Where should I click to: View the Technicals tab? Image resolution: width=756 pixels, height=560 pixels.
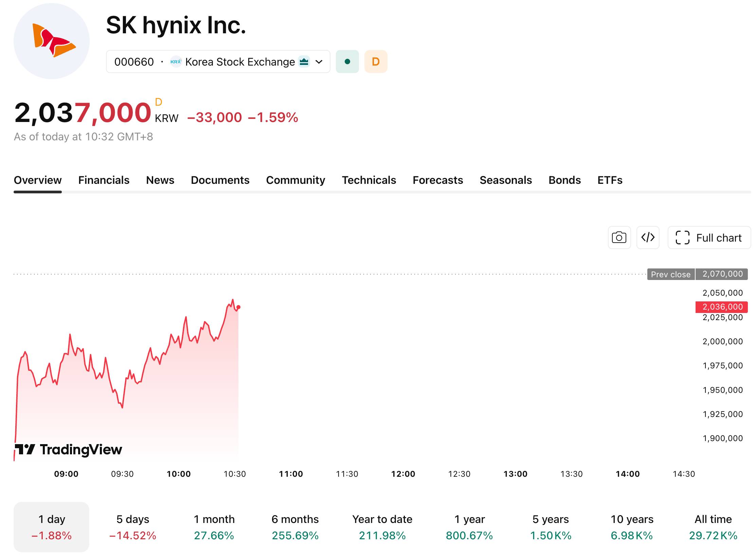[x=369, y=180]
